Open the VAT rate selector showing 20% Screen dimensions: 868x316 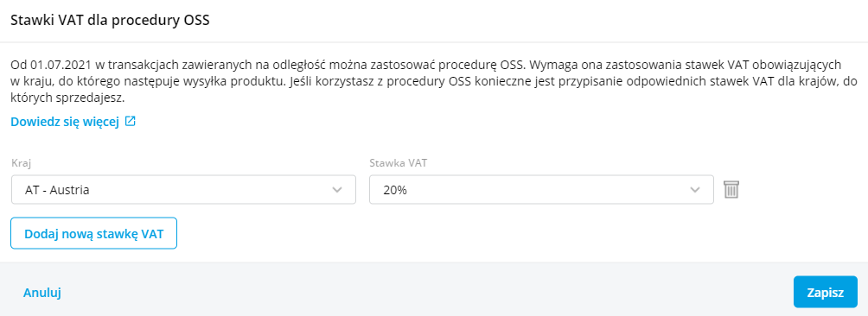(x=541, y=189)
